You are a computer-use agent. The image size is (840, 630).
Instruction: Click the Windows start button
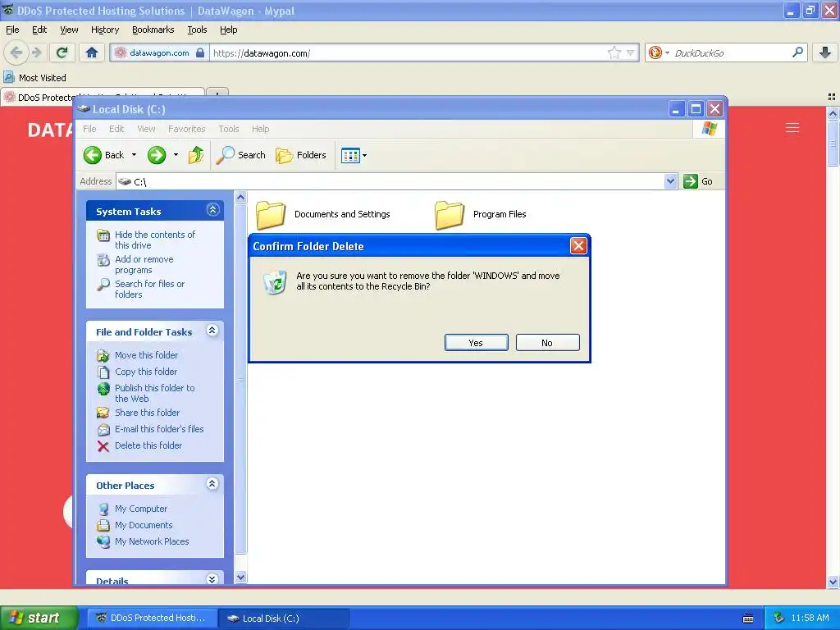(x=39, y=618)
